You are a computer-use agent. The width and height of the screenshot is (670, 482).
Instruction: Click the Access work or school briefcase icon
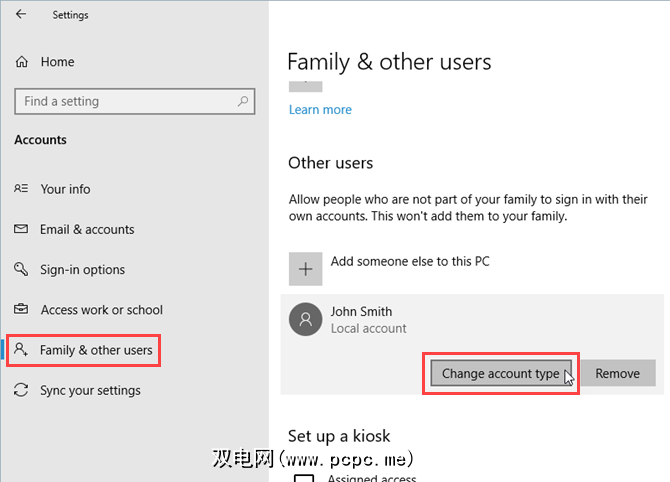tap(21, 310)
